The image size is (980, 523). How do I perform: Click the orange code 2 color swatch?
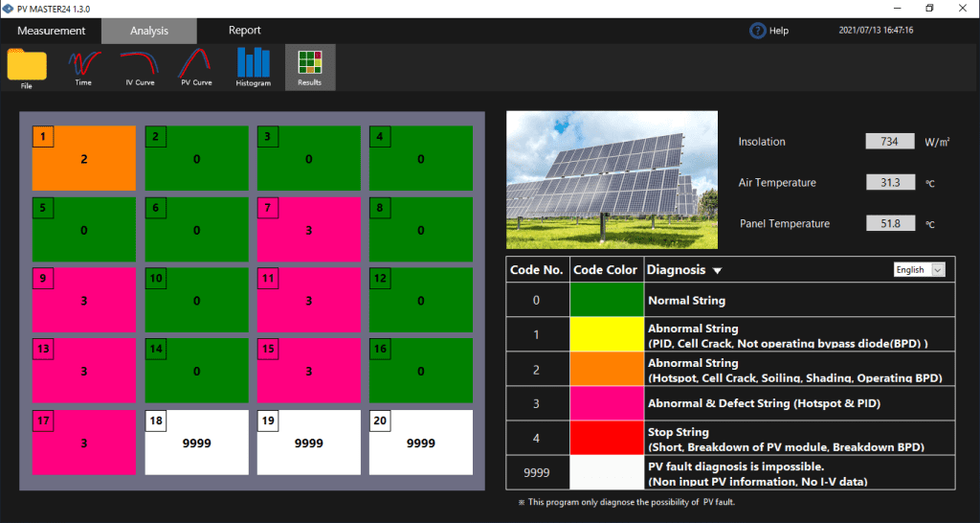[607, 369]
